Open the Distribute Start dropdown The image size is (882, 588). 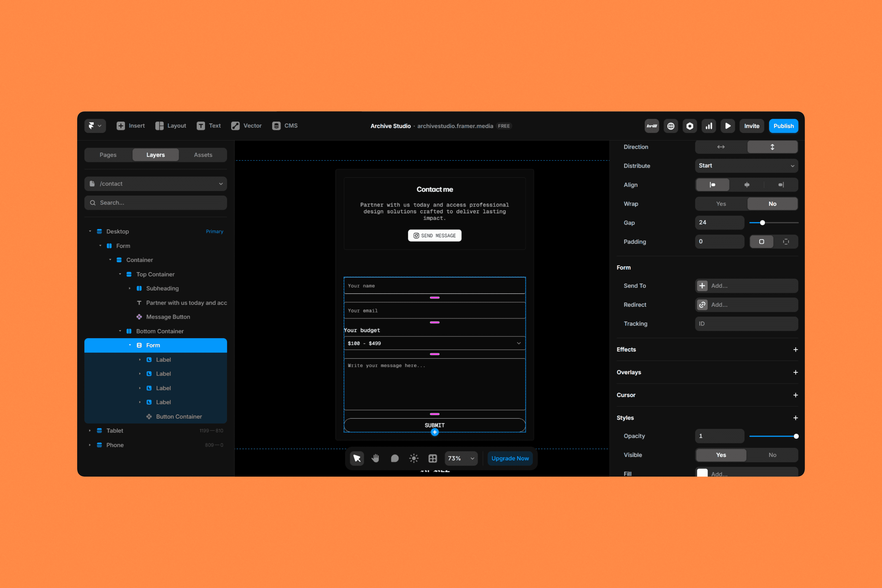(746, 166)
